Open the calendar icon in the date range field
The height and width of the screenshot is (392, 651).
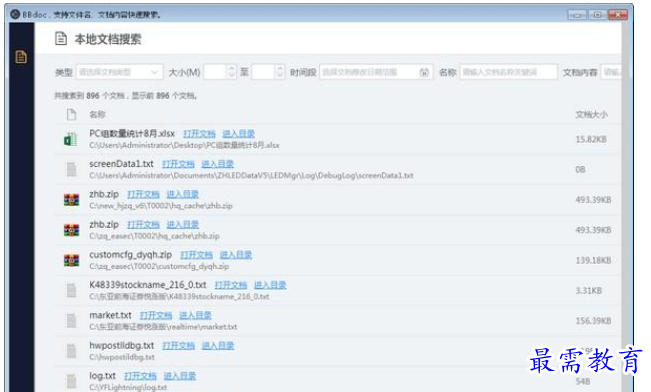(x=424, y=72)
